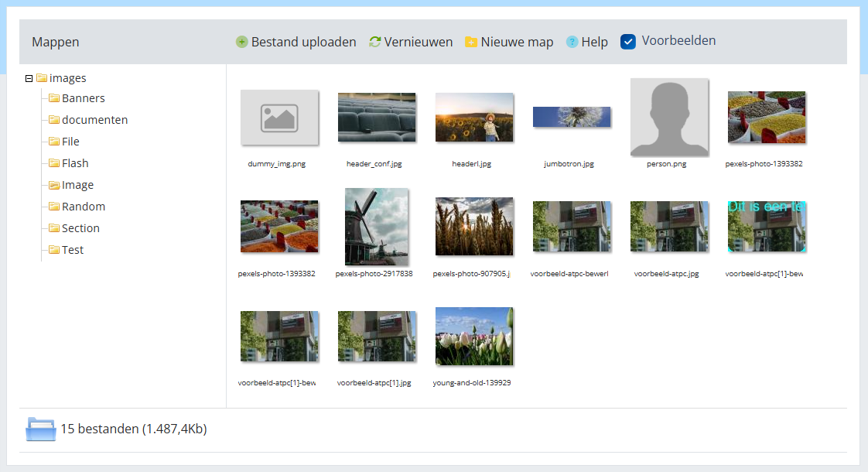This screenshot has height=472, width=868.
Task: Open the documenten folder
Action: pyautogui.click(x=94, y=120)
